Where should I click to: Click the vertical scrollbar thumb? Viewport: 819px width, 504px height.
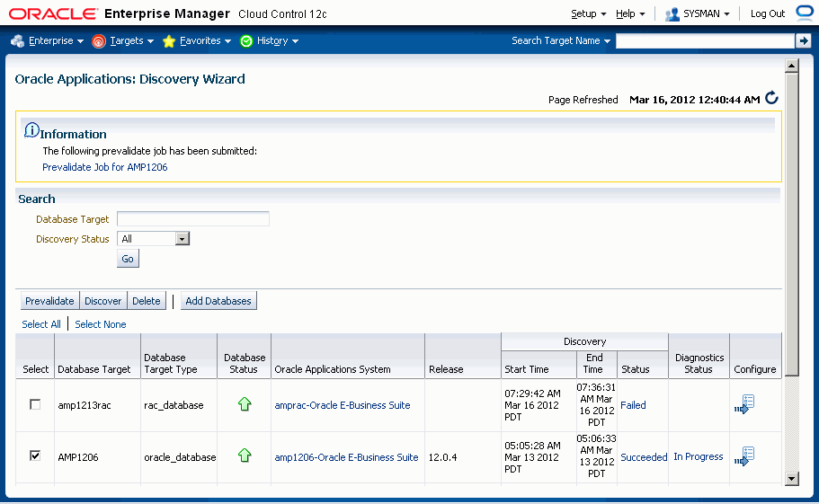(x=792, y=225)
